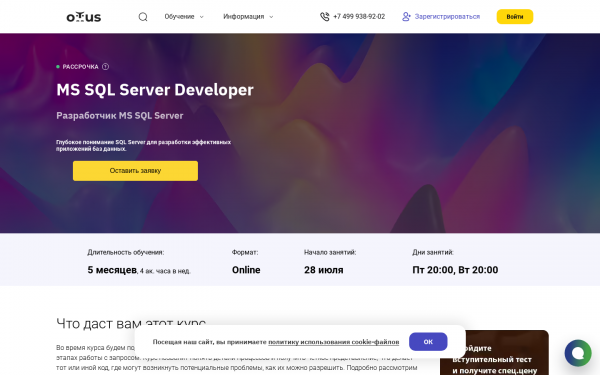
Task: Call the +7 499 938-92-02 number
Action: point(359,16)
